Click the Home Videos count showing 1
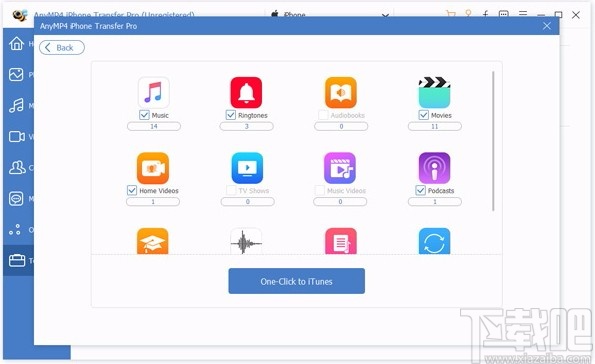 tap(153, 202)
